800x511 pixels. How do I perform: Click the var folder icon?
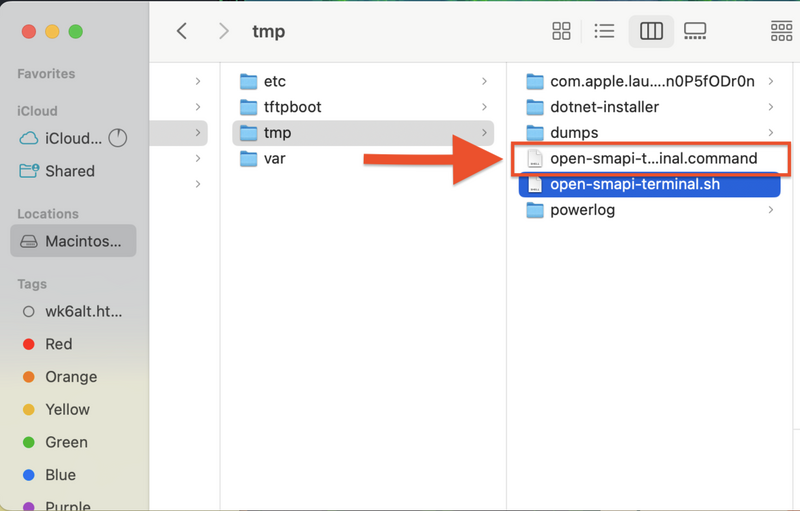pos(248,159)
